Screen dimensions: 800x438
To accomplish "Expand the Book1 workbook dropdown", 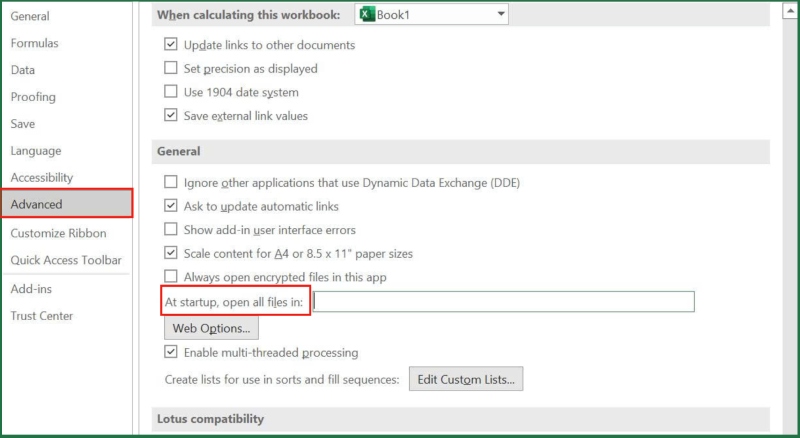I will tap(501, 14).
